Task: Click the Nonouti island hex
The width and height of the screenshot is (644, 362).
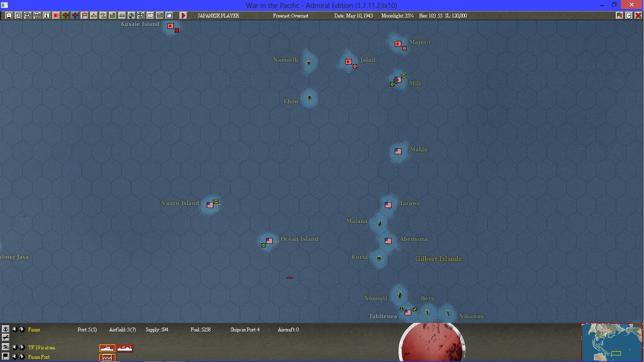Action: tap(399, 295)
